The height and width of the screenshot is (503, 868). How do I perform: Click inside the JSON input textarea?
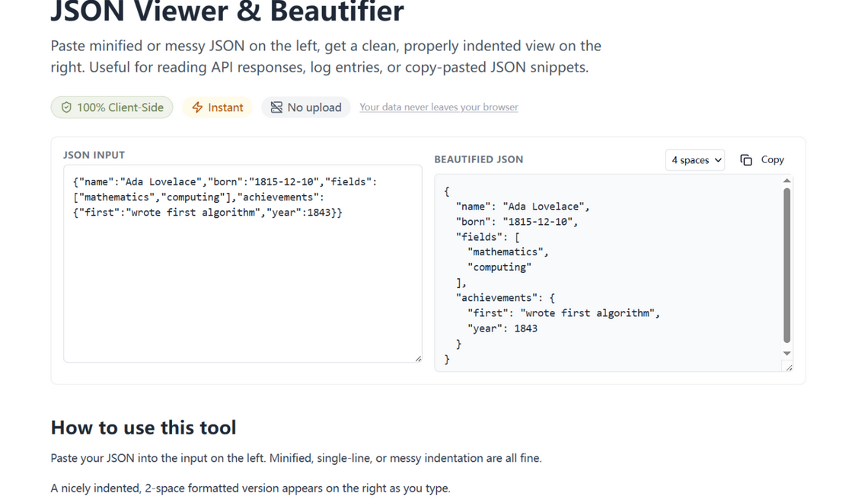pyautogui.click(x=242, y=264)
